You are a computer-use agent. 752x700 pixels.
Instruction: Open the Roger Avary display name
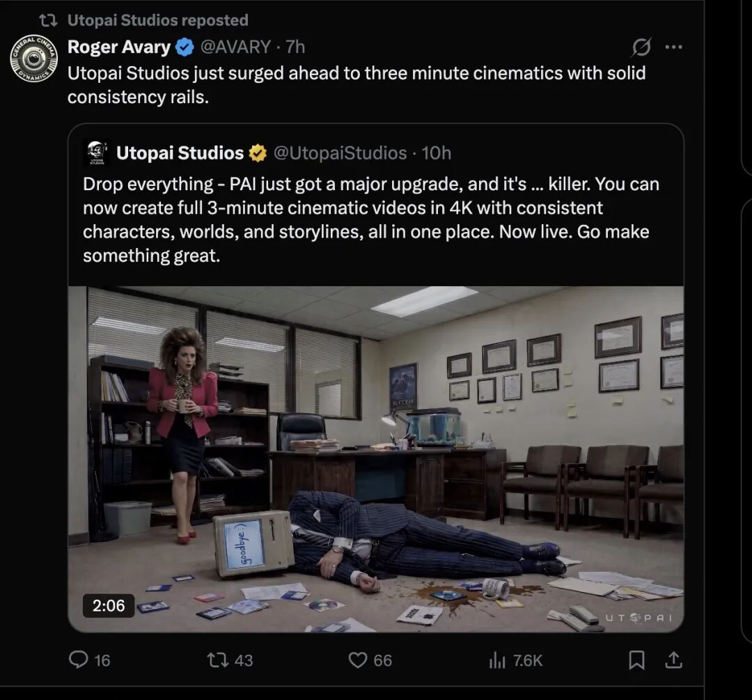click(118, 47)
